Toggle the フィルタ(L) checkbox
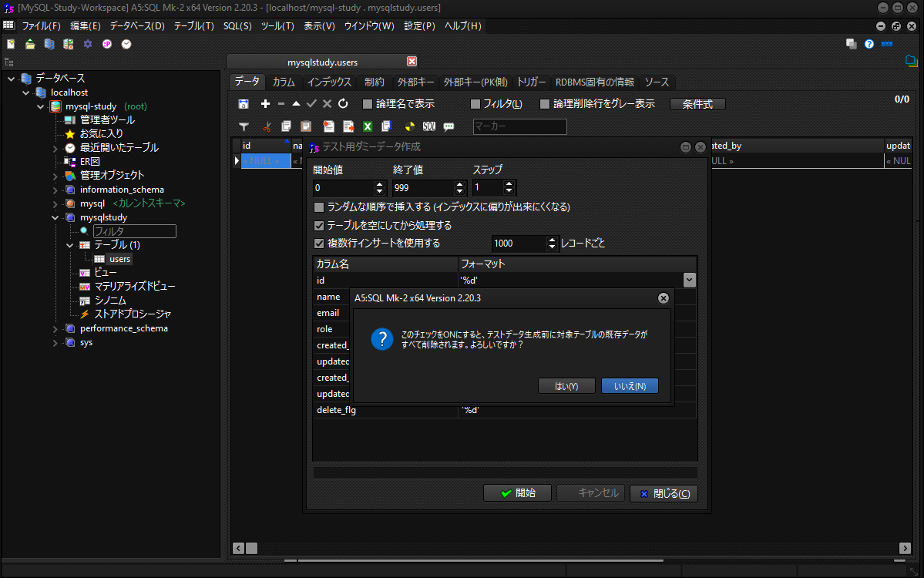The width and height of the screenshot is (924, 578). [x=475, y=104]
